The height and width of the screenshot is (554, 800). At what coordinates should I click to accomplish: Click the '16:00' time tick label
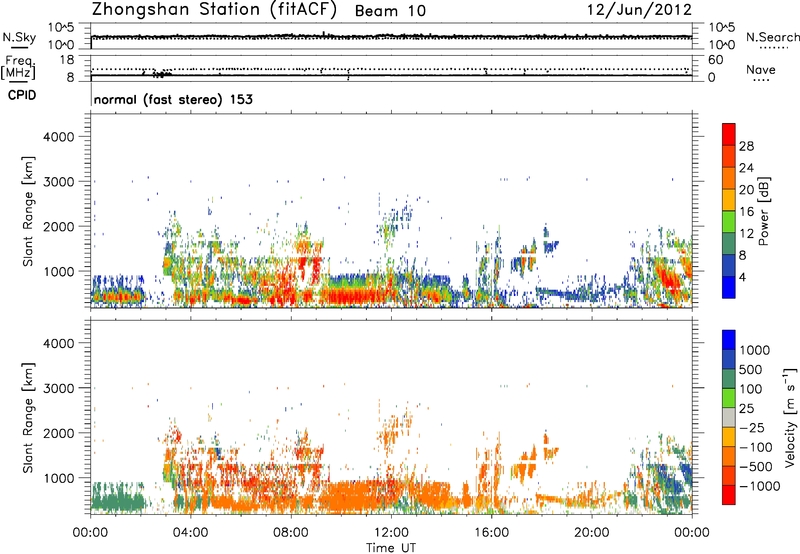point(491,533)
